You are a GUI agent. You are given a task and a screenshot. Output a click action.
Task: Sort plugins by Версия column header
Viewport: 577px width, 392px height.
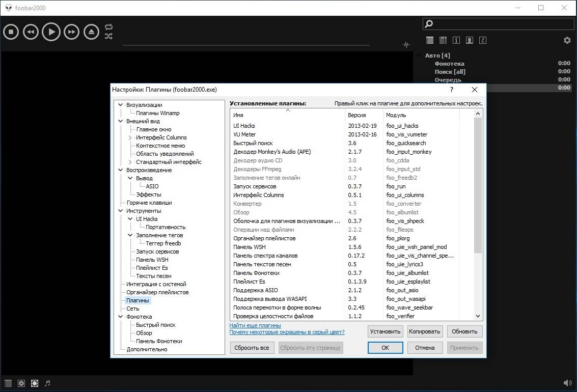pos(364,115)
